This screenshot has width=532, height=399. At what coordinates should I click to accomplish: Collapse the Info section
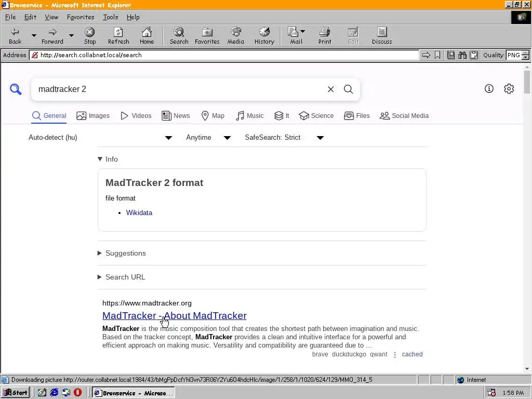click(x=108, y=159)
